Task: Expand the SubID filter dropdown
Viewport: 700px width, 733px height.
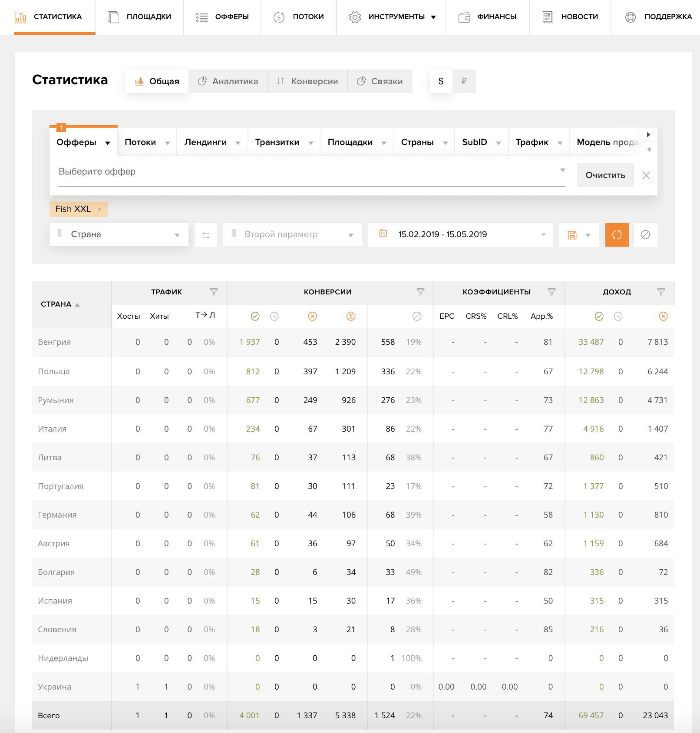Action: (482, 142)
